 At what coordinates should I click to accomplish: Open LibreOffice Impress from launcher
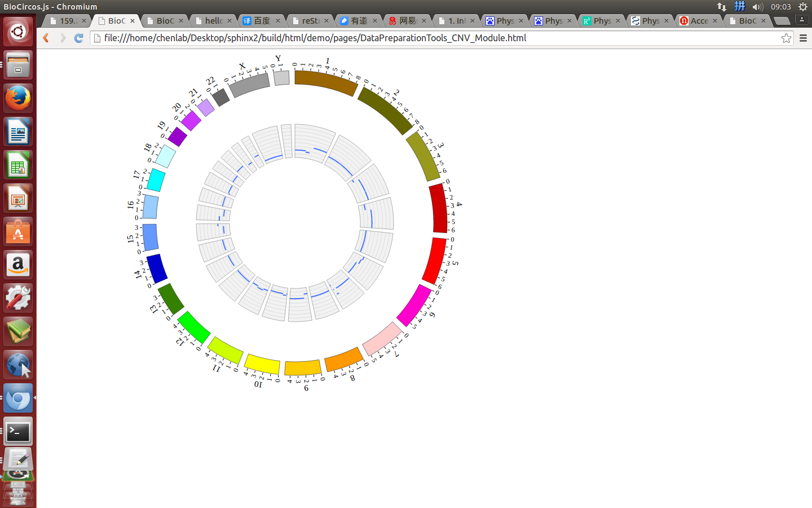18,198
